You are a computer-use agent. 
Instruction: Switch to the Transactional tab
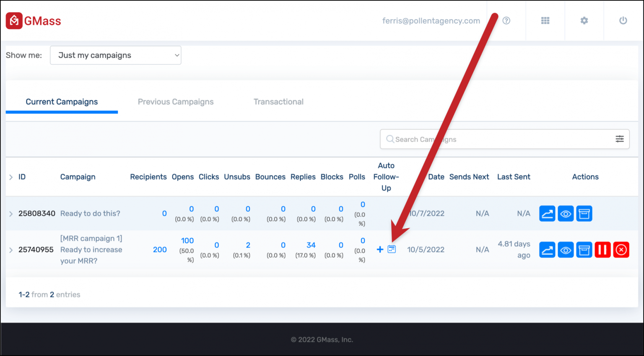(x=278, y=102)
